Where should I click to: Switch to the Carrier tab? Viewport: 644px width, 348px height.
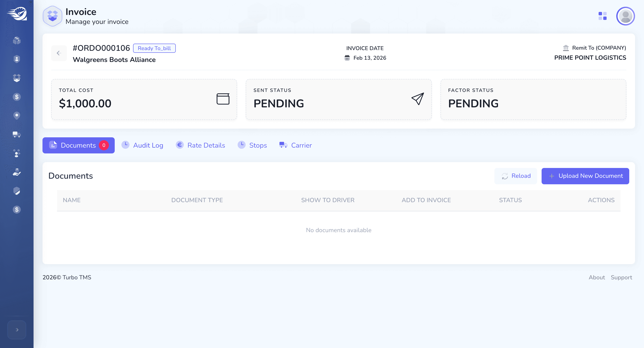tap(295, 145)
